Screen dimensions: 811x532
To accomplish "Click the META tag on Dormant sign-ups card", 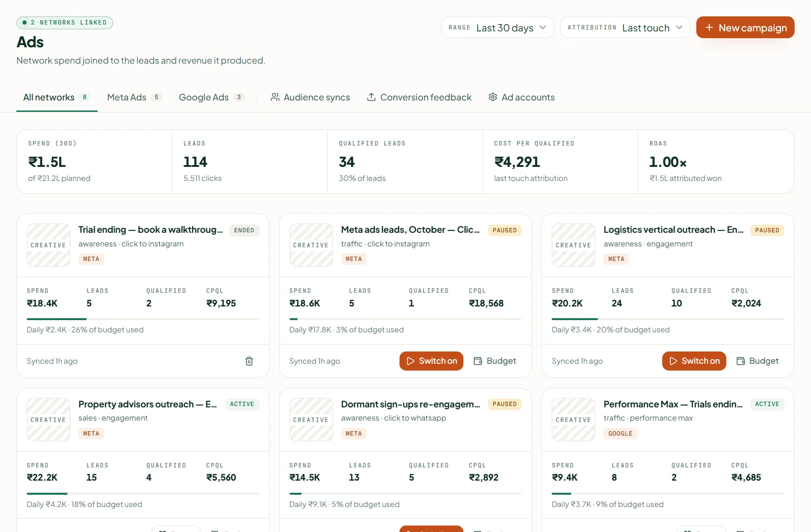I will (354, 434).
